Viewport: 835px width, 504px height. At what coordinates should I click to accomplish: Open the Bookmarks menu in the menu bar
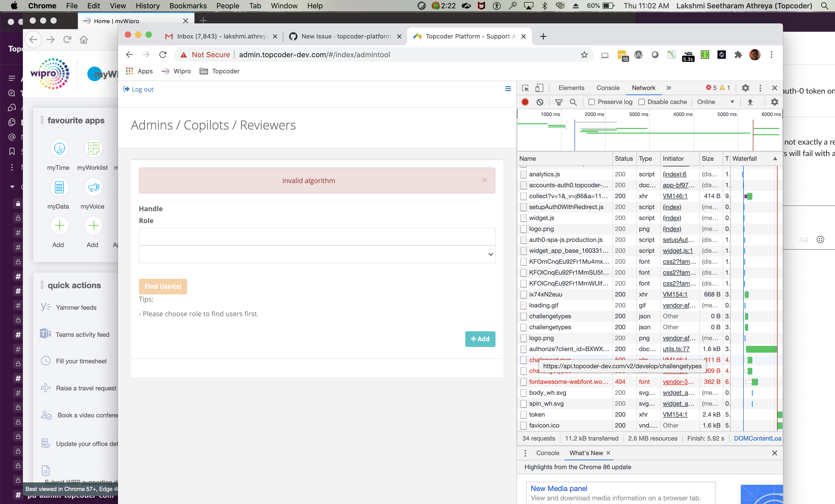188,6
